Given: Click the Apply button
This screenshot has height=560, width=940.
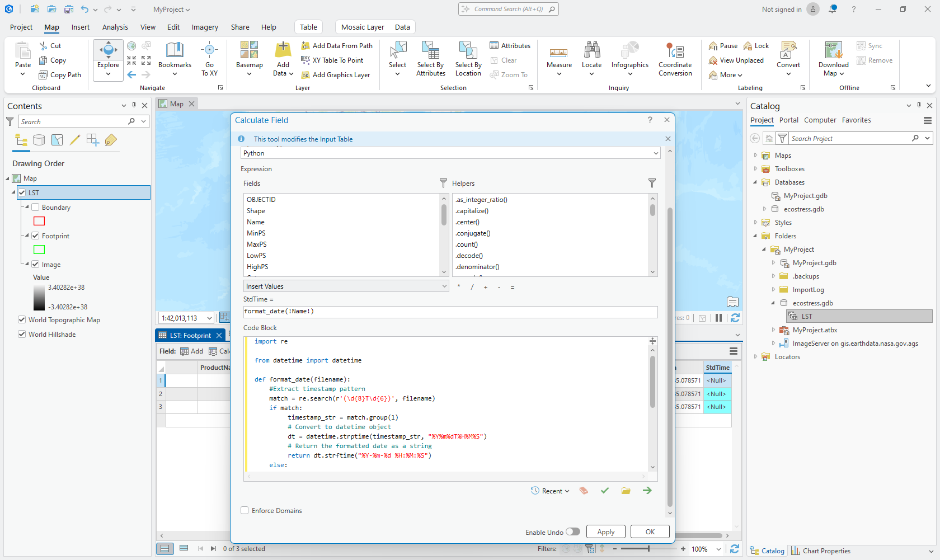Looking at the screenshot, I should (605, 532).
